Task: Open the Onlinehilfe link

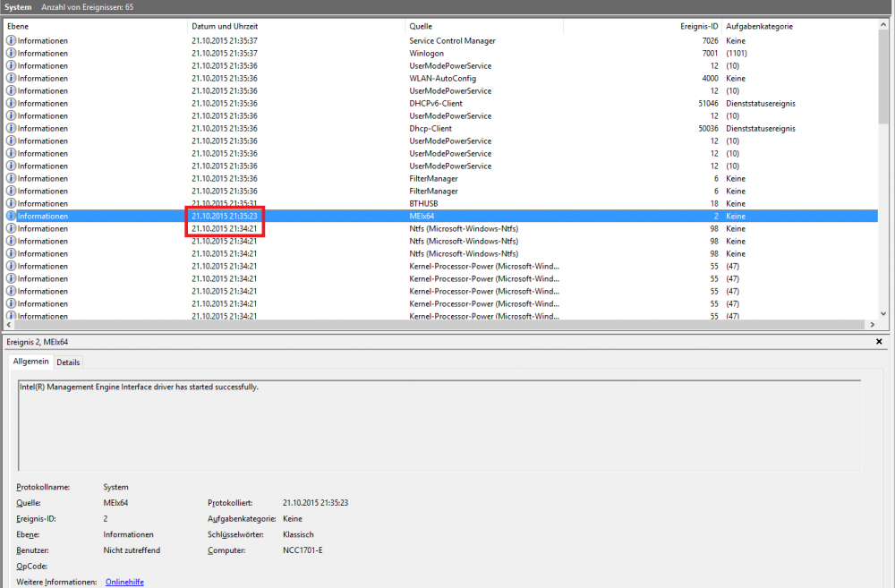Action: 124,583
